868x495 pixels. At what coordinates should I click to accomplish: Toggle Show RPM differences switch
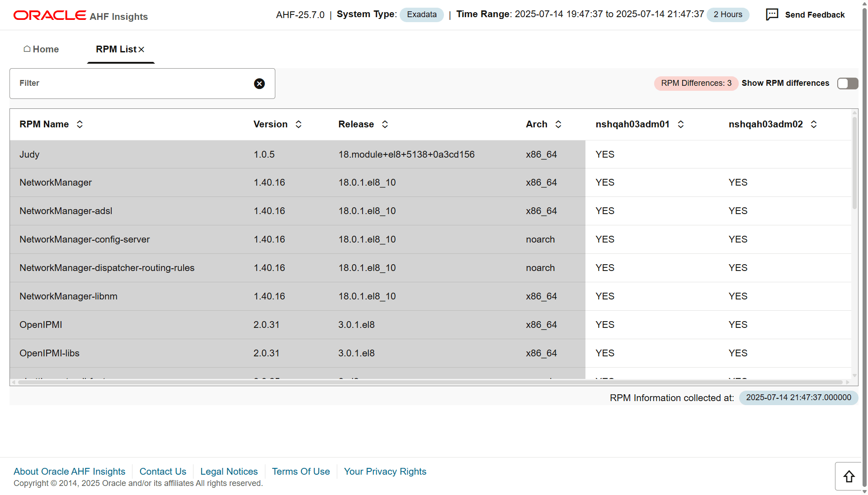(847, 84)
